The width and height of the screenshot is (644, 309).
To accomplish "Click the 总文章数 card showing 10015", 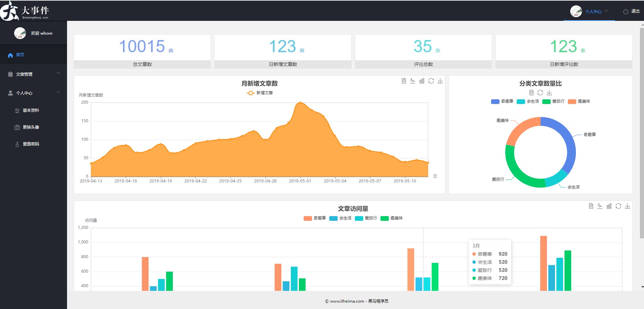I will click(x=142, y=52).
